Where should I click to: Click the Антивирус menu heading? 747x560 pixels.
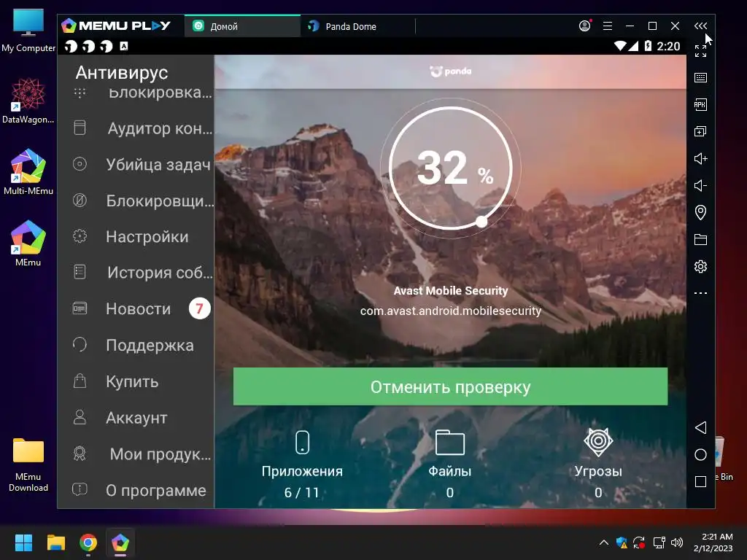pos(122,72)
